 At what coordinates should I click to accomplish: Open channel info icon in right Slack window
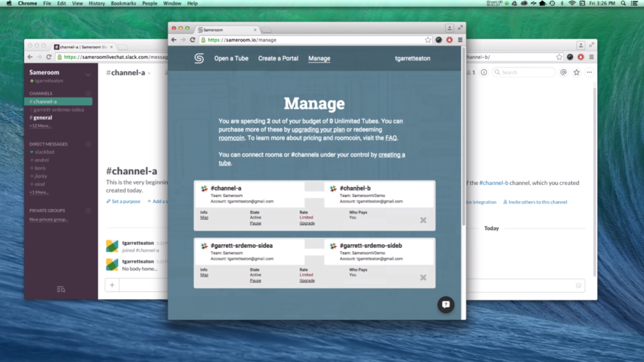coord(484,72)
